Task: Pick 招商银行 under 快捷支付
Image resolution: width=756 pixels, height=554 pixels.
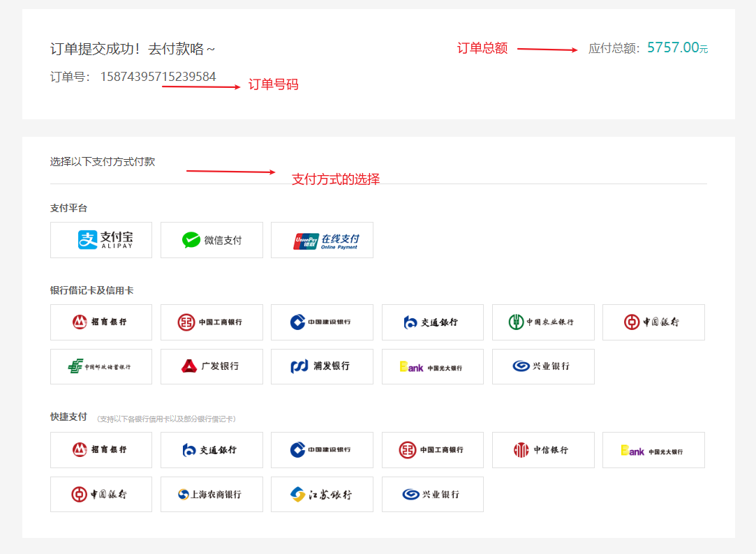Action: point(101,450)
